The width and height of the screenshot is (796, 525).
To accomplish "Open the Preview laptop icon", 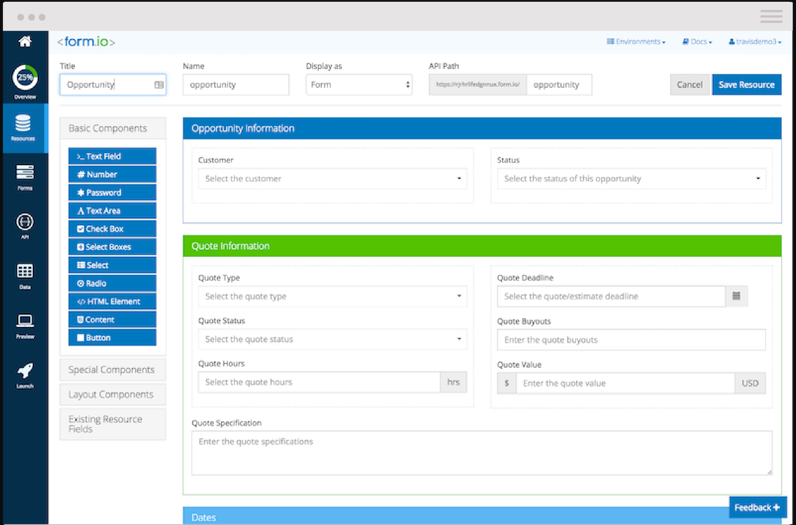I will (x=24, y=322).
